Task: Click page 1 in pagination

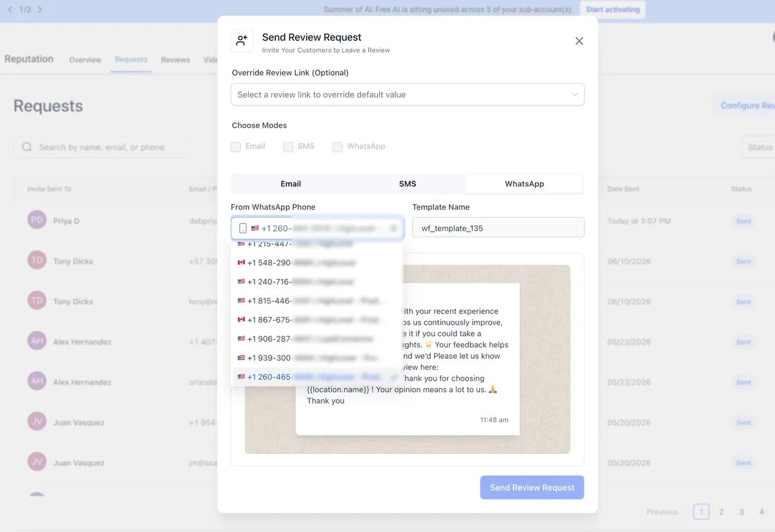Action: (701, 512)
